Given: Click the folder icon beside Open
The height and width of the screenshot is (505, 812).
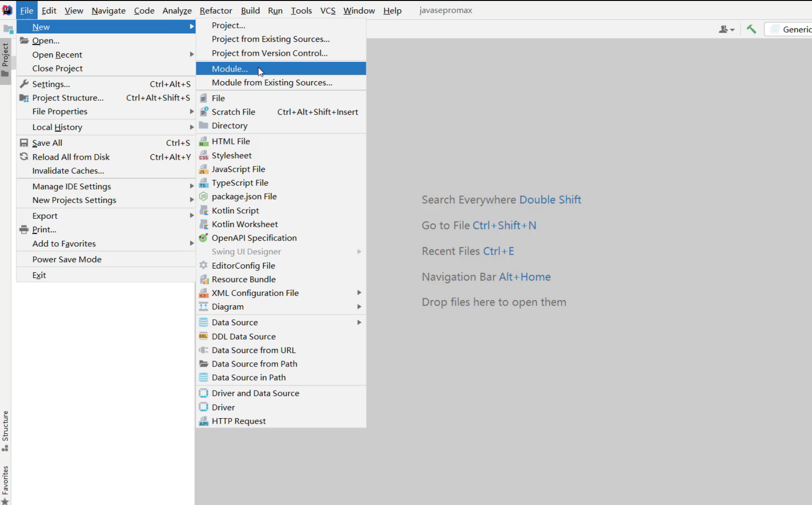Looking at the screenshot, I should pos(24,40).
